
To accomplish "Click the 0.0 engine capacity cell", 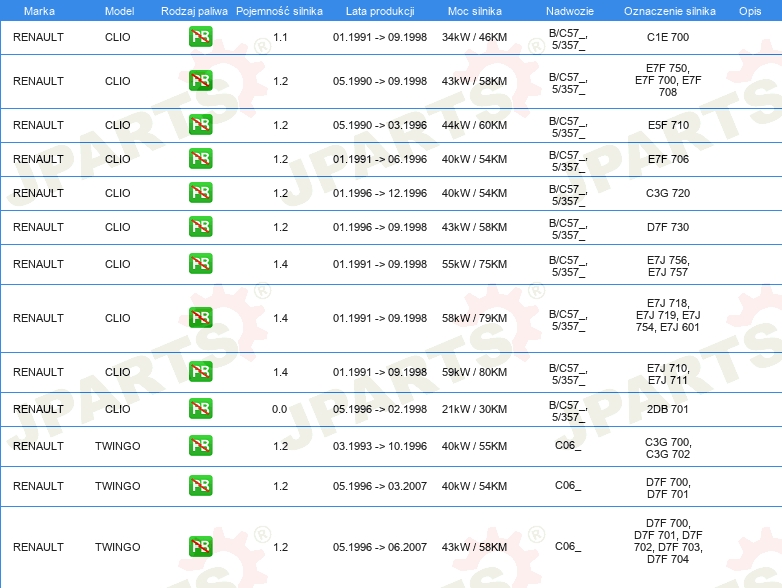I will click(x=279, y=409).
